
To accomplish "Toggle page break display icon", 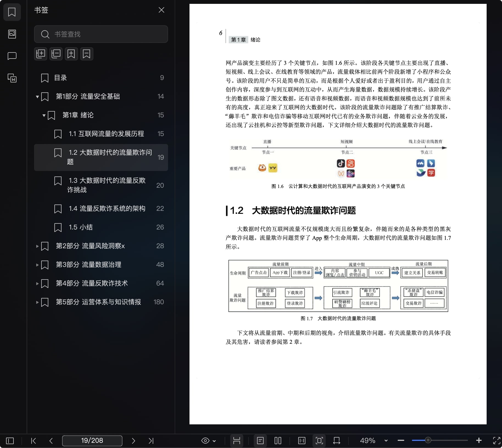I will pyautogui.click(x=236, y=441).
